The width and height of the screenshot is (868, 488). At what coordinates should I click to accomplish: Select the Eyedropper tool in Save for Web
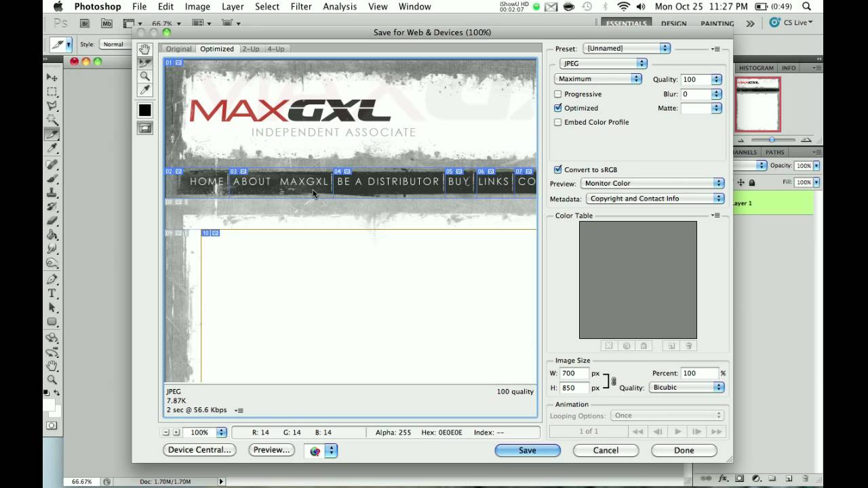pos(144,90)
